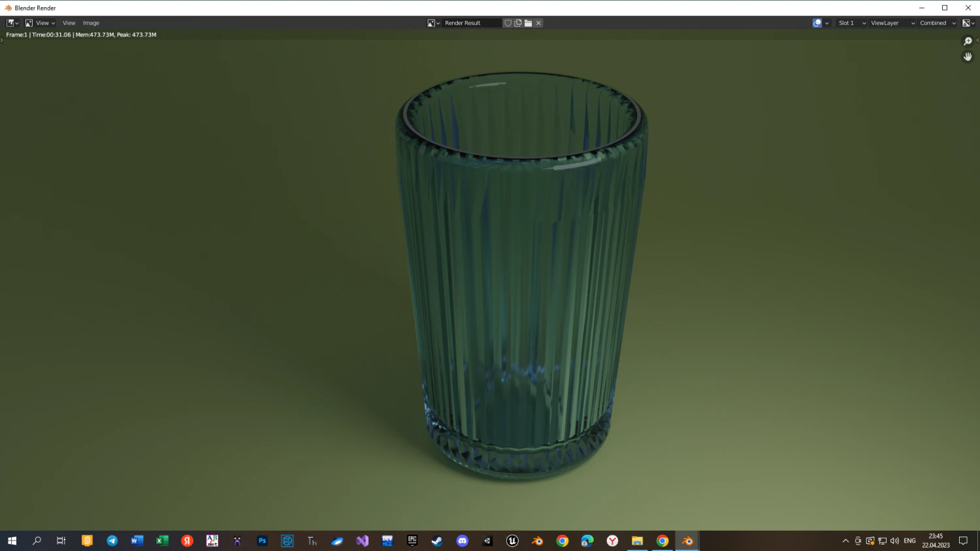Click the network tray icon
The width and height of the screenshot is (980, 551).
882,541
